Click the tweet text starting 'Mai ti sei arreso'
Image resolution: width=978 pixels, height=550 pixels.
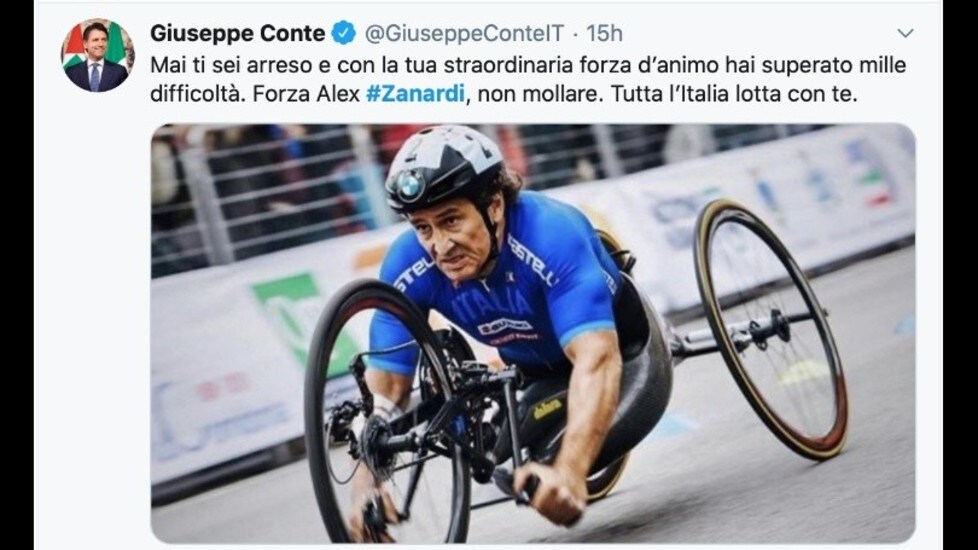point(528,79)
